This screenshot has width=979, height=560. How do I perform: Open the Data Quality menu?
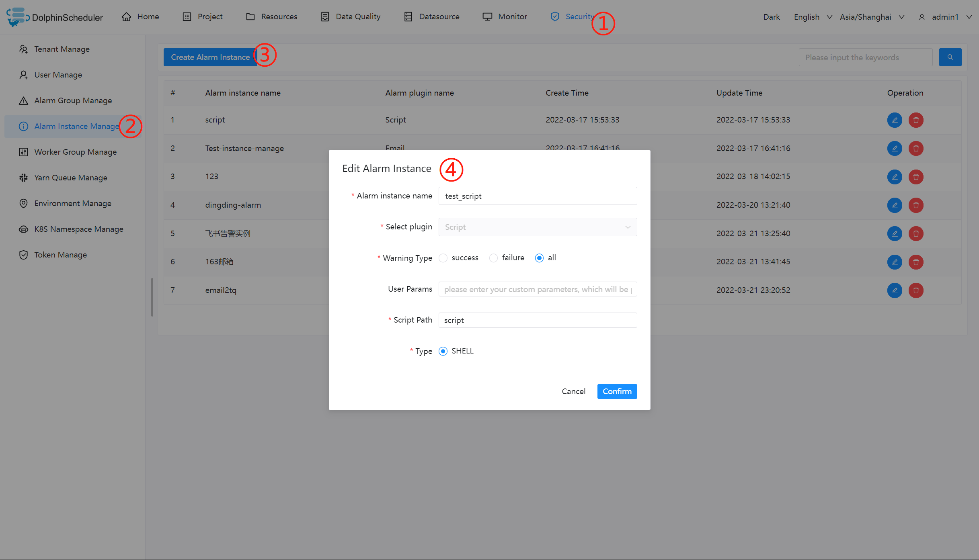coord(351,16)
